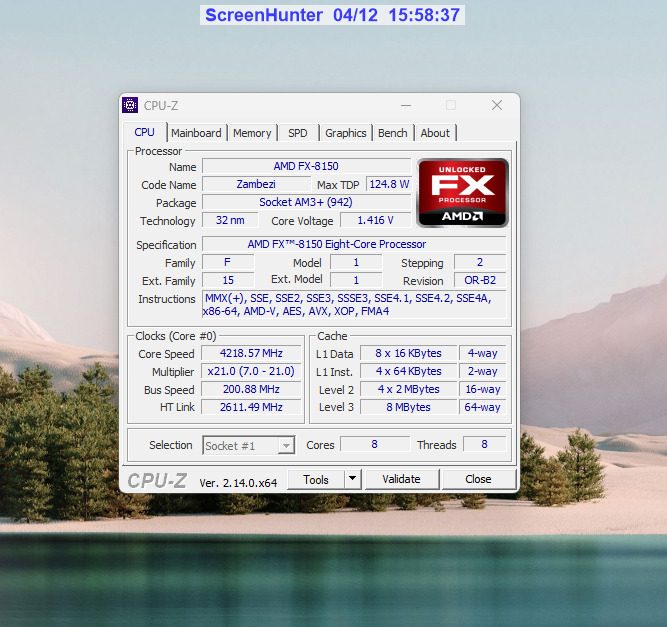The width and height of the screenshot is (667, 627).
Task: Click the L1 Inst. 4 x 64 KBytes value
Action: pos(408,371)
